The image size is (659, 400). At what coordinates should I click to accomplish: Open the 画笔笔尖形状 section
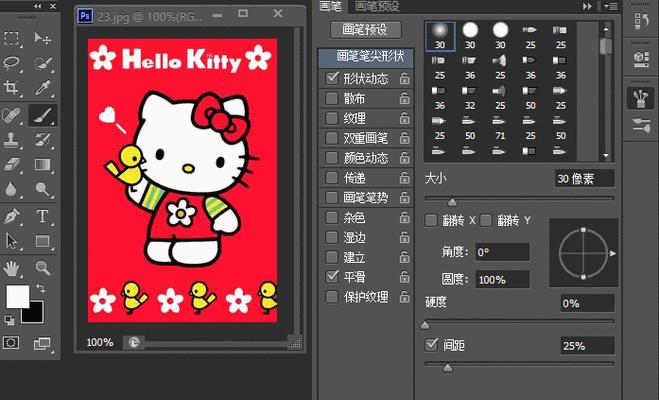(x=366, y=57)
